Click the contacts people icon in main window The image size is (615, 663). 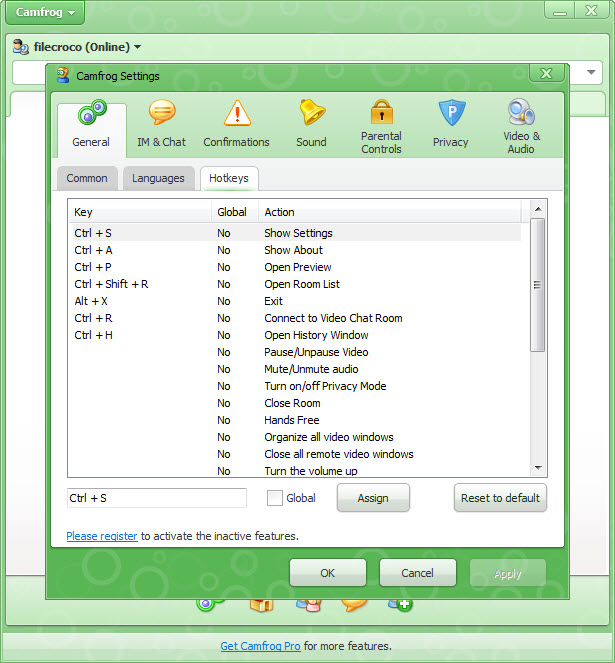309,605
